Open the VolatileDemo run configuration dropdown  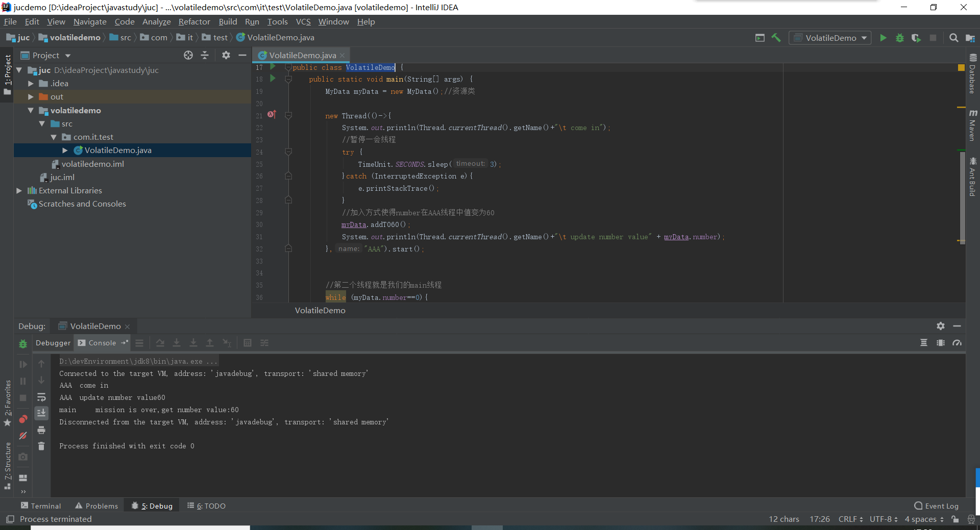(x=830, y=38)
